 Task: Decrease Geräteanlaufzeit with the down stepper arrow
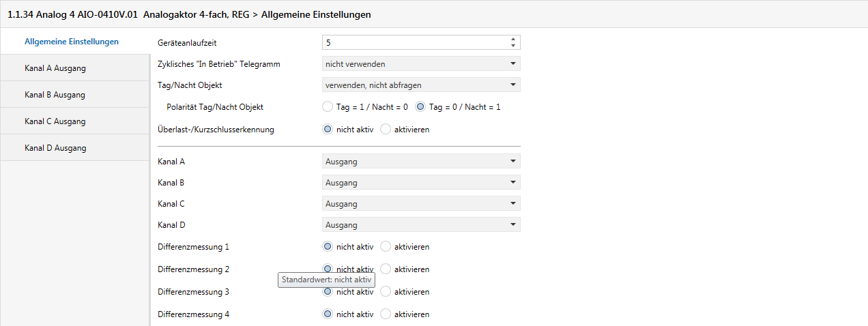(512, 46)
